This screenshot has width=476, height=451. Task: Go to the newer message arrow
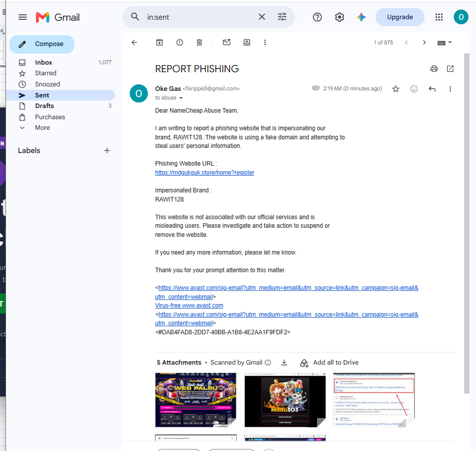[406, 42]
